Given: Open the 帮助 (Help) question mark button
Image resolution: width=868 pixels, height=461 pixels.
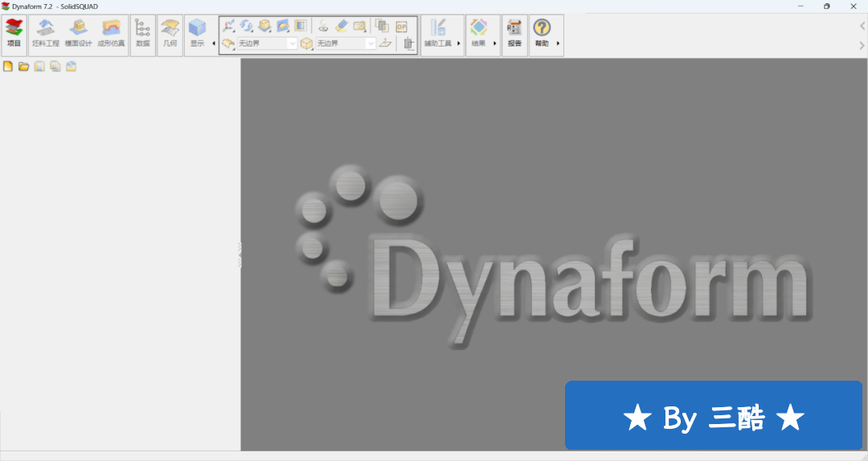Looking at the screenshot, I should [542, 35].
